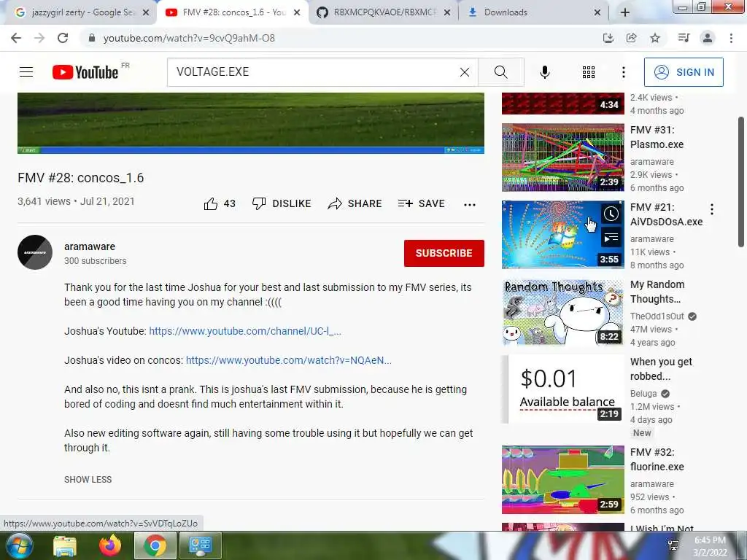Image resolution: width=747 pixels, height=560 pixels.
Task: Open the Chrome profile avatar icon
Action: coord(708,38)
